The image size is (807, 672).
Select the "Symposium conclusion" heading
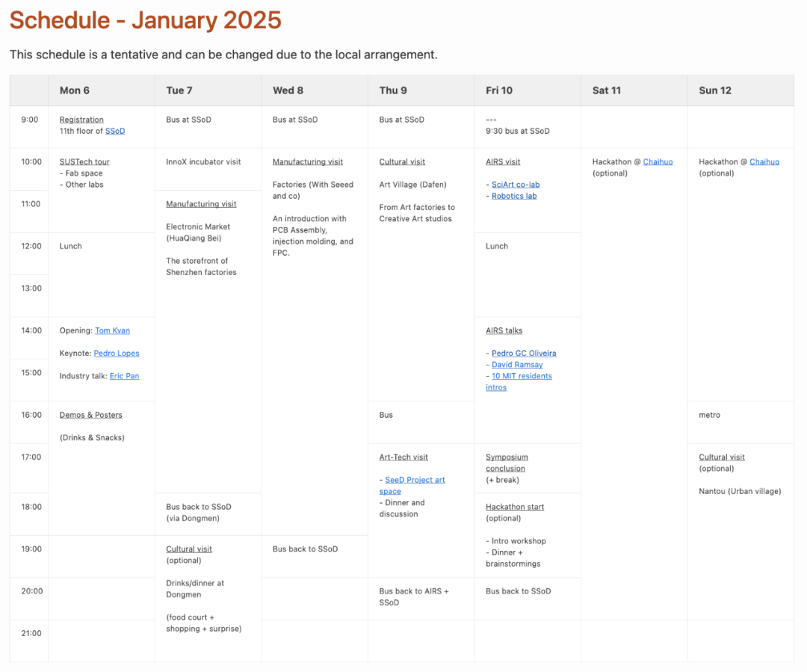coord(507,463)
